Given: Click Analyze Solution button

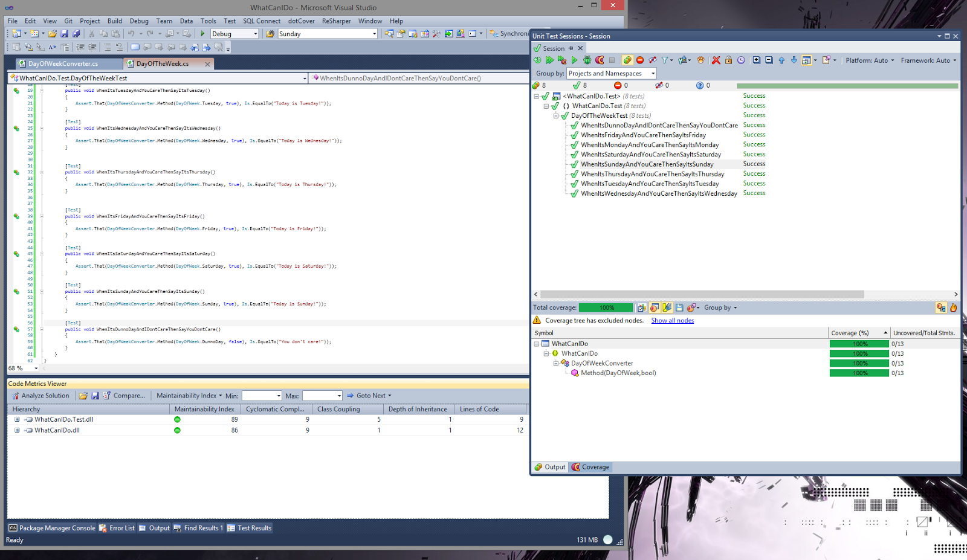Looking at the screenshot, I should (x=40, y=396).
